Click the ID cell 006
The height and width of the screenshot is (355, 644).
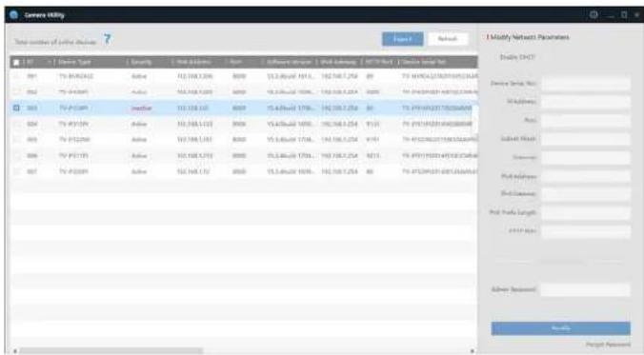click(x=32, y=155)
